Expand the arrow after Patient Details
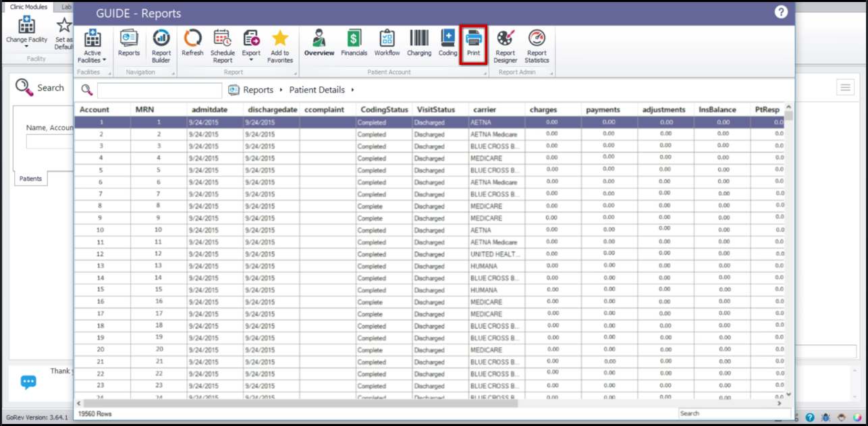This screenshot has height=426, width=868. tap(352, 90)
